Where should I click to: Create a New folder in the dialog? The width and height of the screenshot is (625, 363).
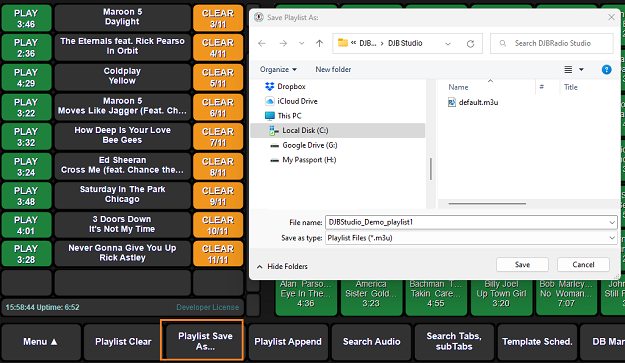pos(333,69)
